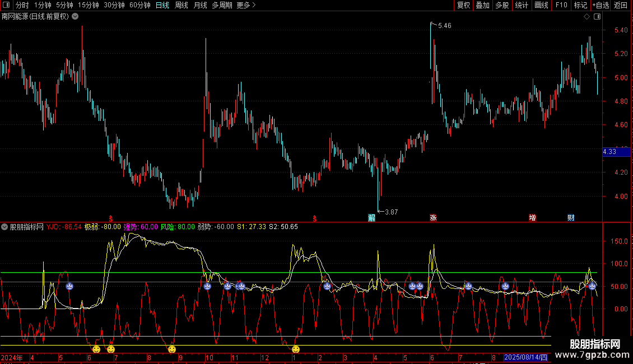Switch to 月线 monthly chart
Viewport: 633px width, 364px height.
point(200,5)
